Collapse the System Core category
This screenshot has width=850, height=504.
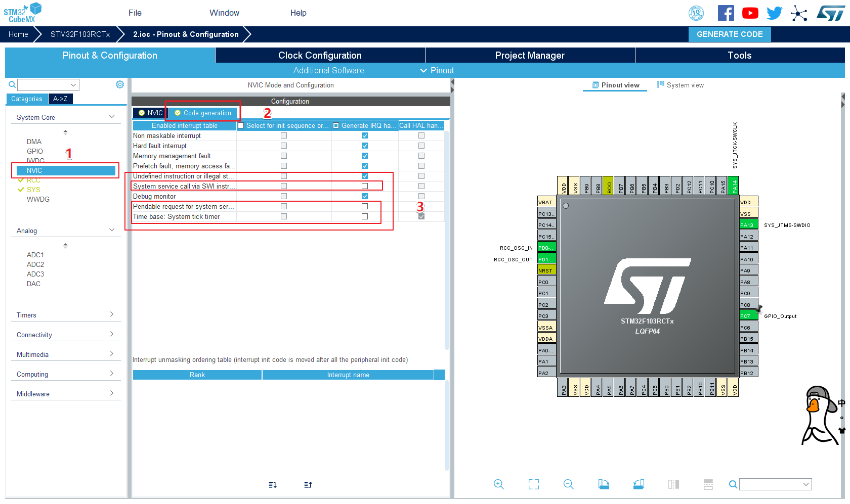click(112, 117)
